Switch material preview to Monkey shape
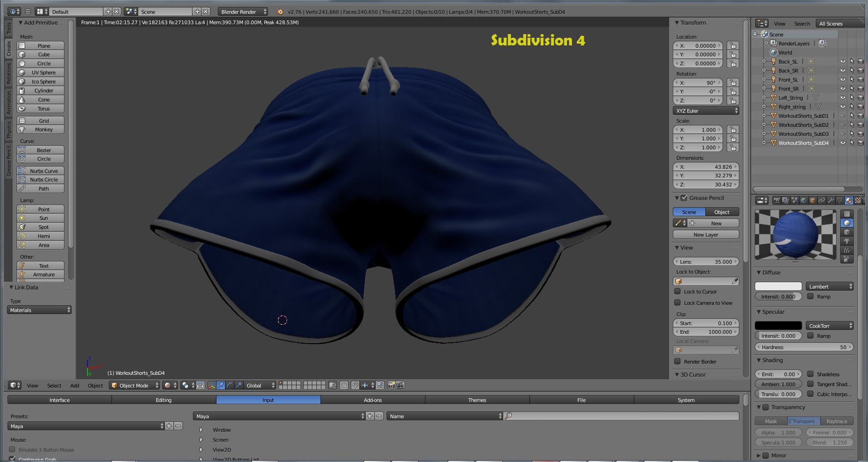Viewport: 868px width, 462px height. point(847,241)
